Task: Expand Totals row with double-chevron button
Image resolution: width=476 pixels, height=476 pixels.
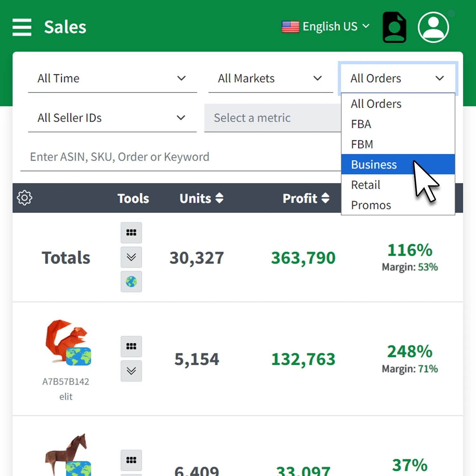Action: [x=131, y=257]
